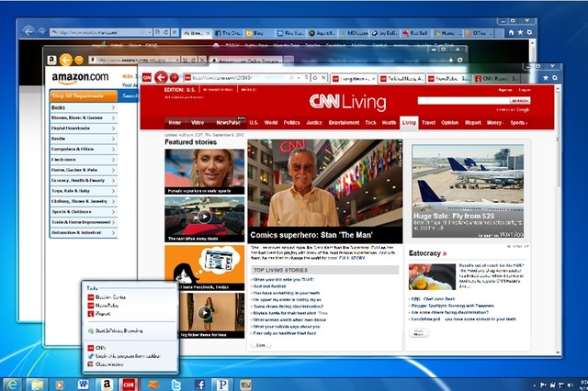Launch Windows Media Player from taskbar
The height and width of the screenshot is (391, 588).
59,385
